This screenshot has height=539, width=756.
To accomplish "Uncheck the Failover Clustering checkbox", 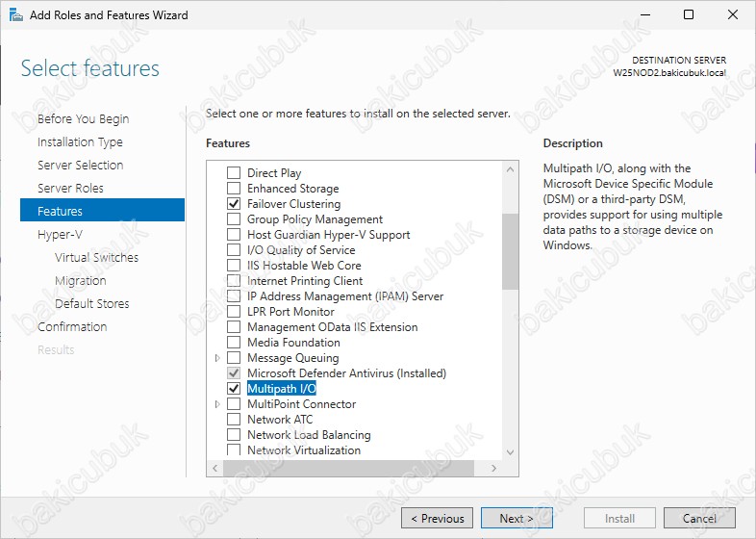I will click(234, 204).
